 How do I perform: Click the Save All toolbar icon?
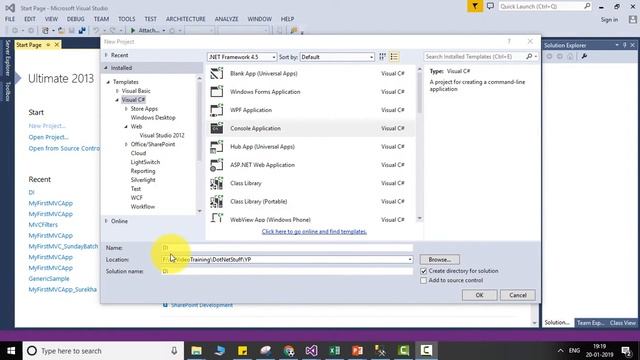coord(82,30)
